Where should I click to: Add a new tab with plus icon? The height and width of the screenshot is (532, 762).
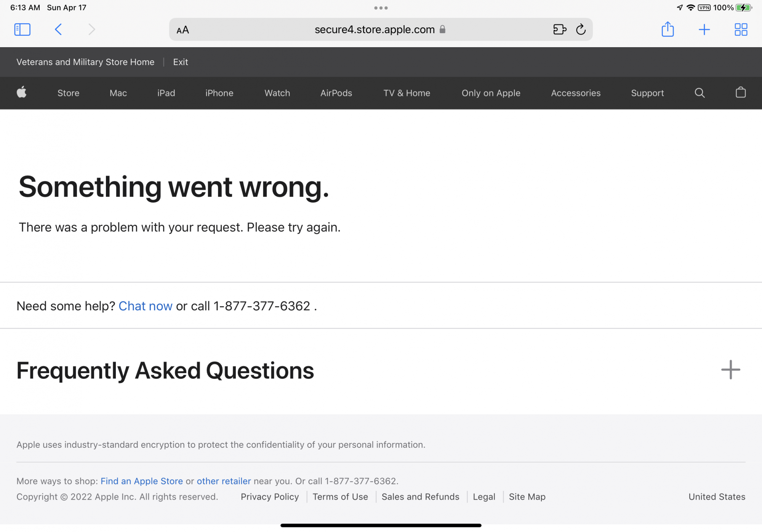coord(704,29)
